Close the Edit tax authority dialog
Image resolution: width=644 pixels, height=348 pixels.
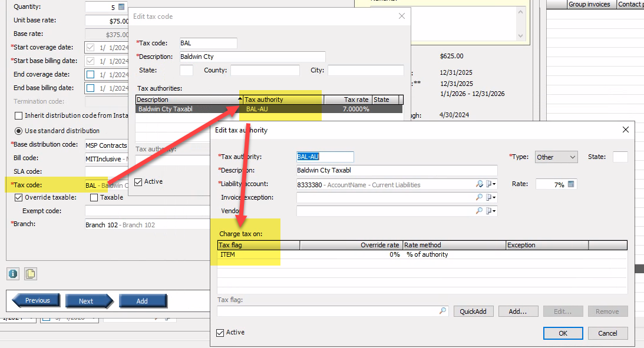click(626, 130)
